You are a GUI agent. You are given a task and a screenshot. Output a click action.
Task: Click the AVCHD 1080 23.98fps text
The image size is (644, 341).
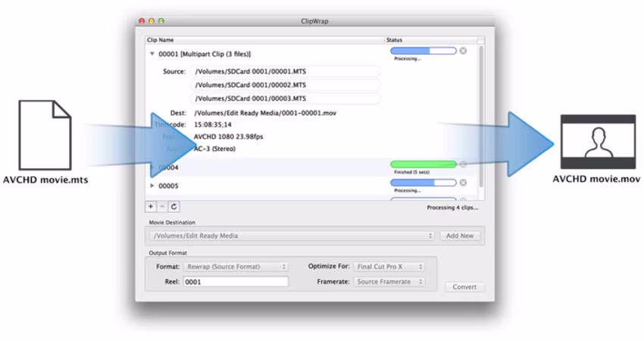[x=228, y=136]
